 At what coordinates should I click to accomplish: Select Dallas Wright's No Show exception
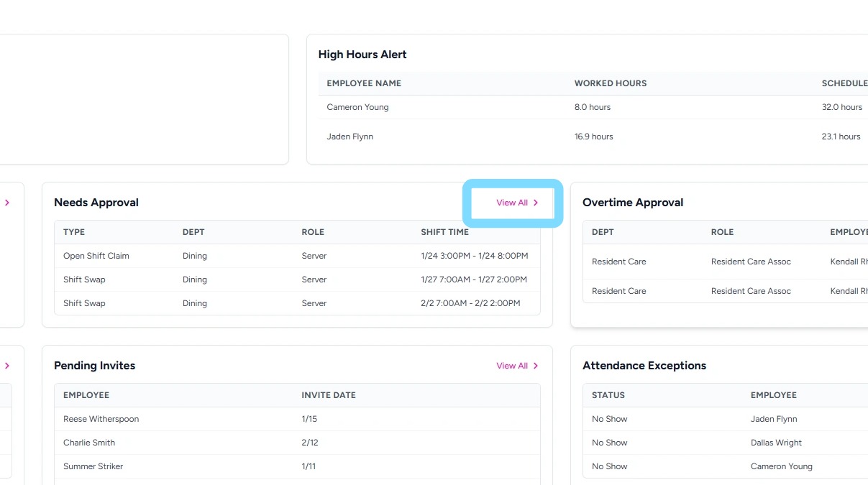pos(776,443)
